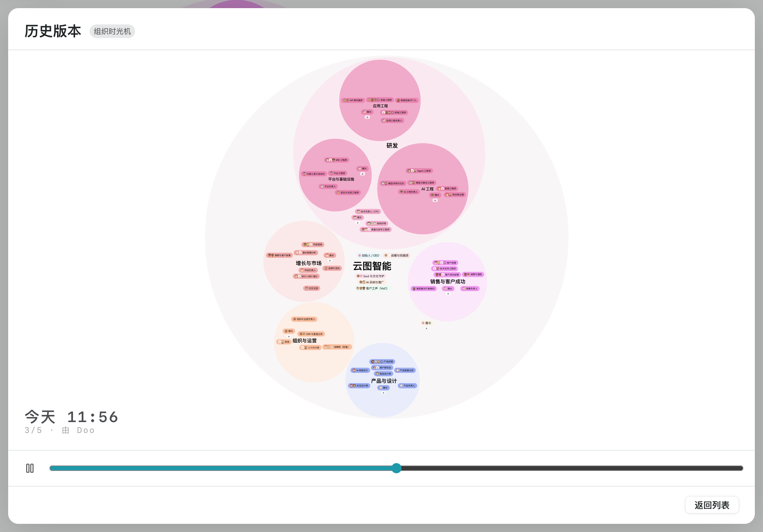Click the timeline slider handle
This screenshot has height=532, width=763.
point(396,468)
